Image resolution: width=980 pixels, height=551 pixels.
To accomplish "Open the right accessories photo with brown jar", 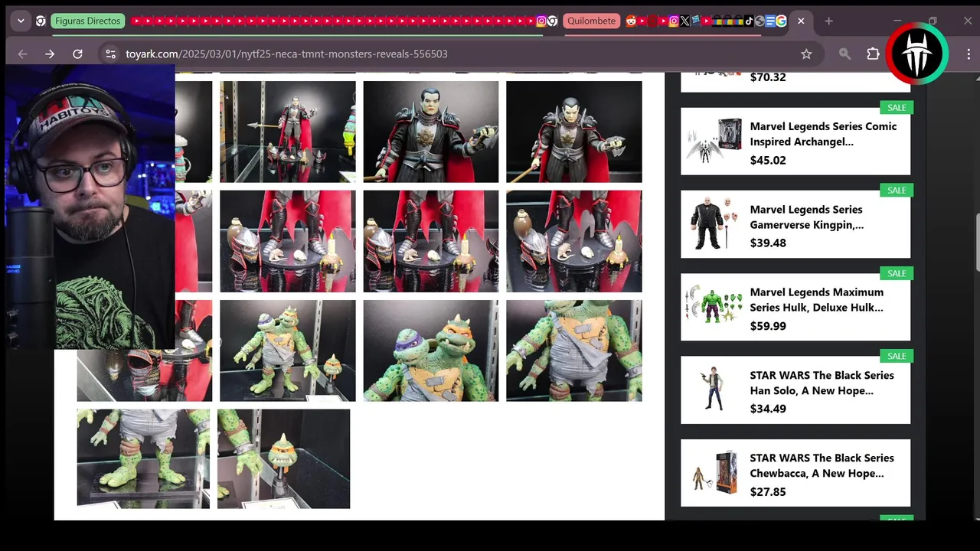I will [x=574, y=241].
